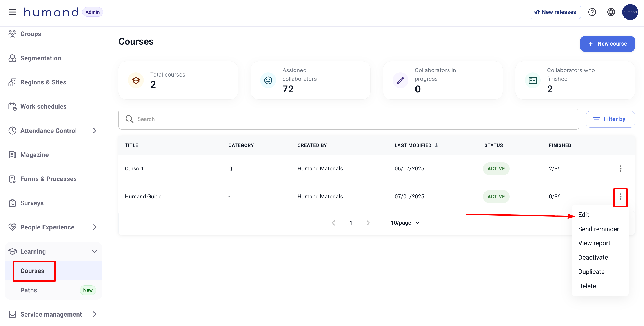Select Deactivate from the menu

[593, 257]
